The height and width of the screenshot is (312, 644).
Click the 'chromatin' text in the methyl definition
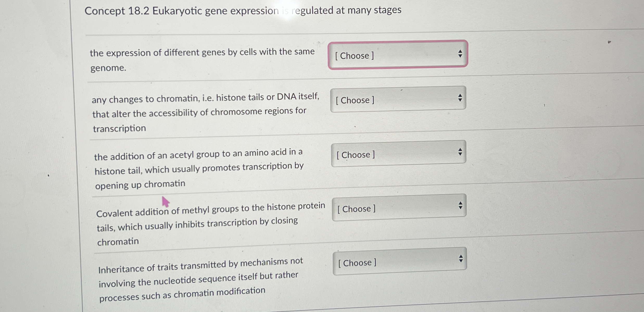tap(118, 241)
